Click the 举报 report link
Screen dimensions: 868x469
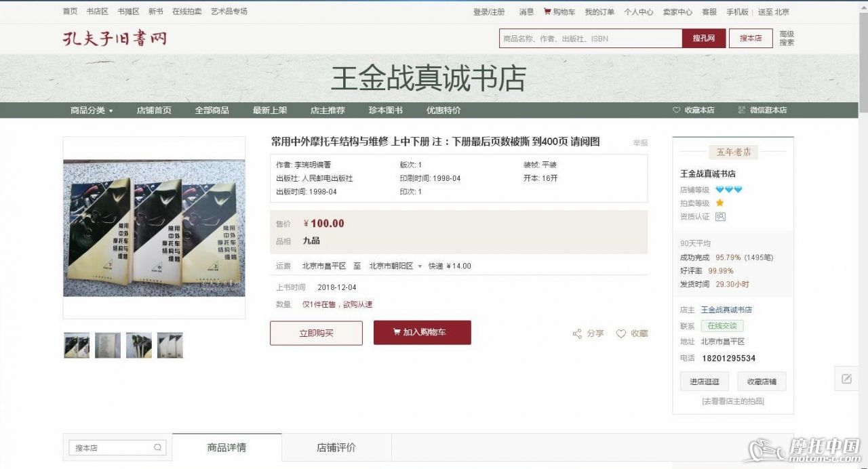coord(640,143)
